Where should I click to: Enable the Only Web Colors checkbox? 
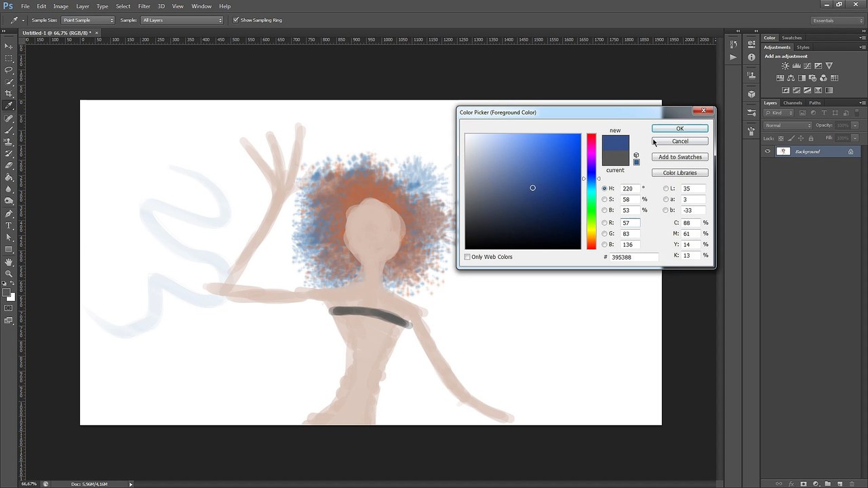click(467, 257)
